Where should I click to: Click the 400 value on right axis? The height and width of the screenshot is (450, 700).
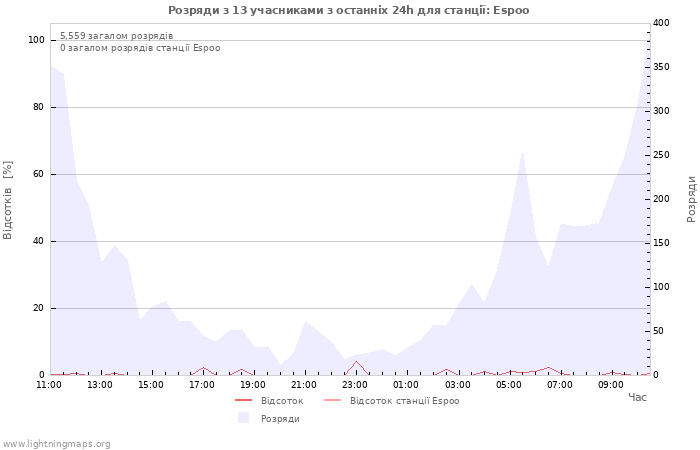click(660, 23)
